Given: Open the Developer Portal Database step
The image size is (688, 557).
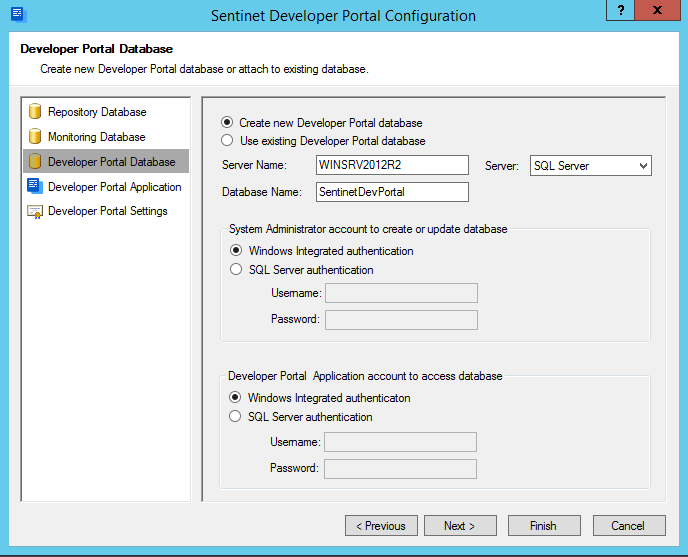Looking at the screenshot, I should tap(106, 162).
